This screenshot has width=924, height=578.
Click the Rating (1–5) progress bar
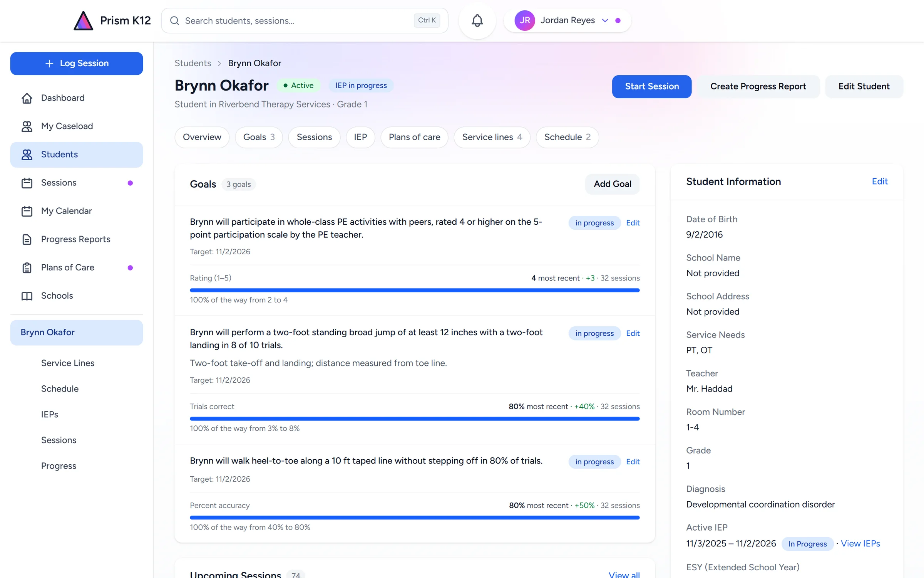(x=415, y=290)
